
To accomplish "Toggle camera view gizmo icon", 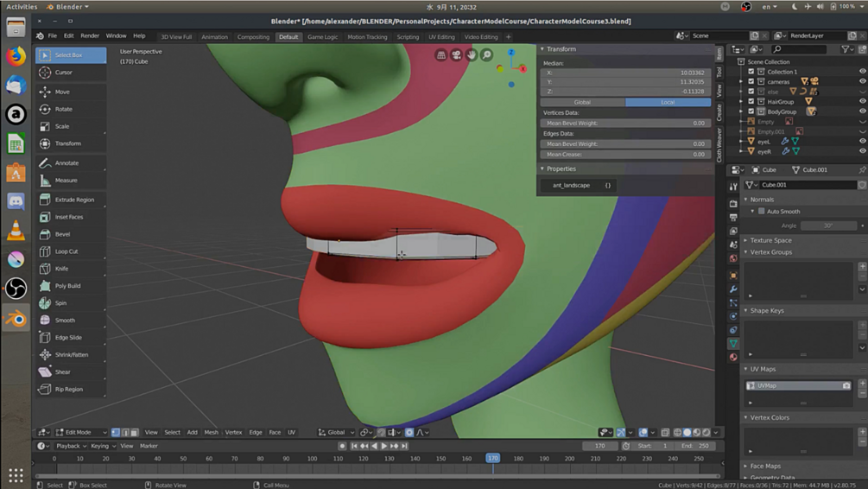I will (x=456, y=54).
